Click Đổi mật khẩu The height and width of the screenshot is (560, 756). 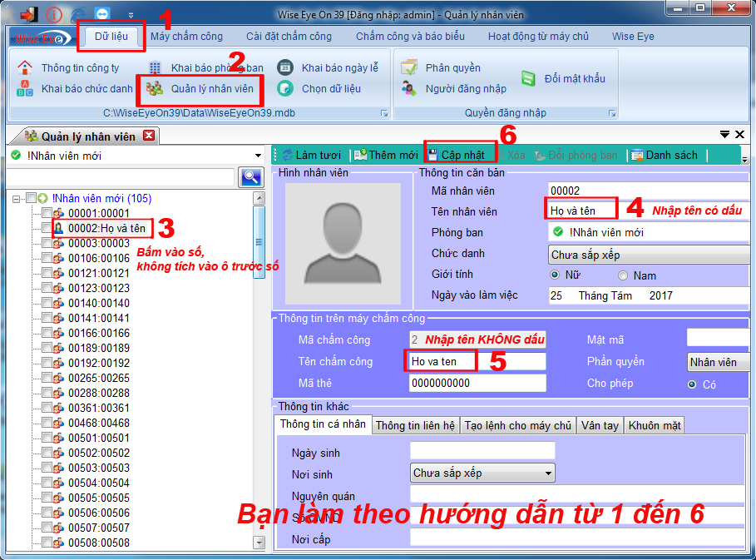coord(563,78)
